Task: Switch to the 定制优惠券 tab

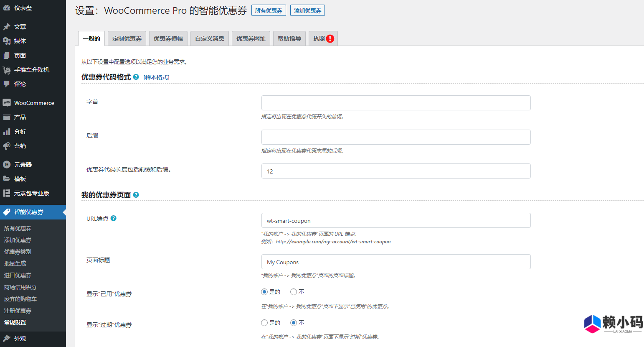Action: [x=127, y=38]
